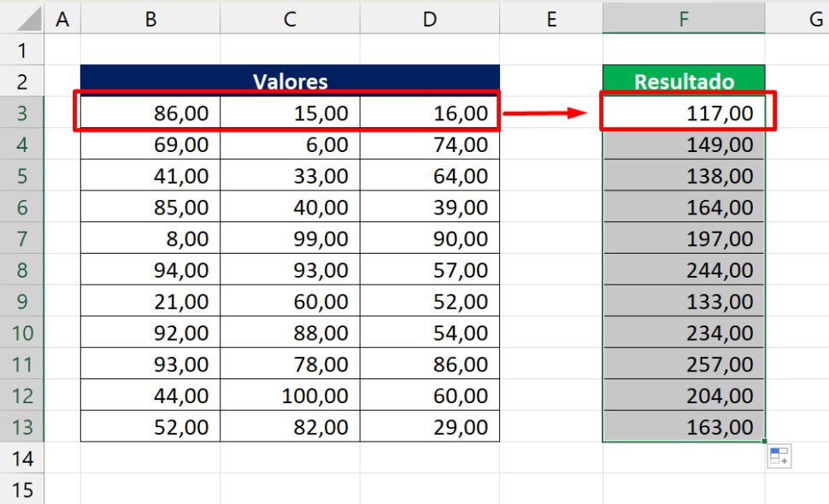Click the Auto Fill Options icon
This screenshot has width=829, height=504.
pos(779,456)
